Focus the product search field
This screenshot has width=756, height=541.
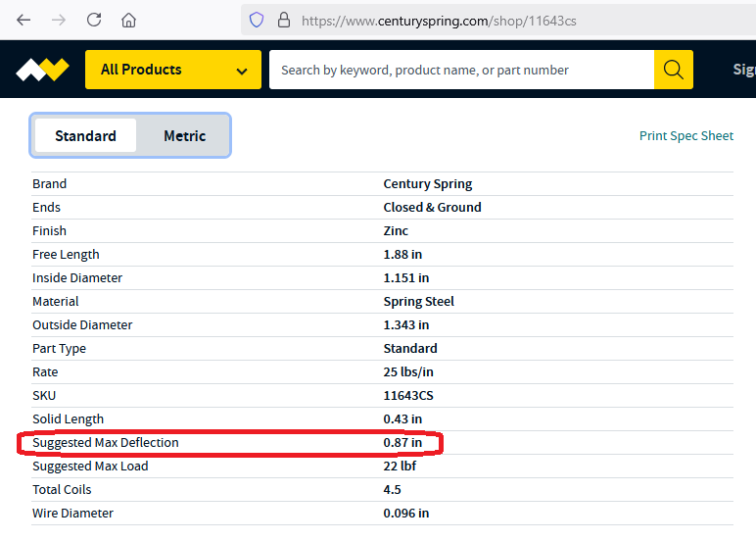(x=462, y=70)
